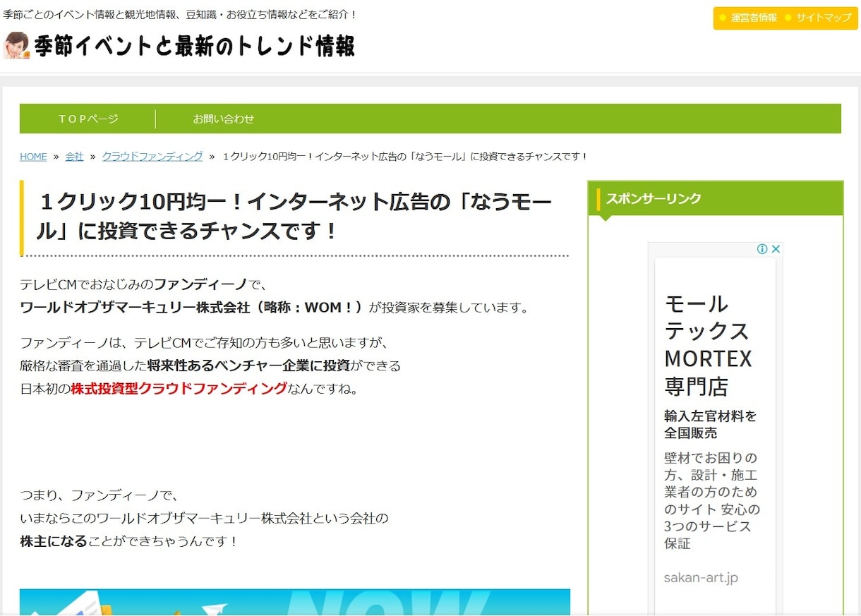Open 運営者情報 page
This screenshot has width=861, height=616.
754,18
